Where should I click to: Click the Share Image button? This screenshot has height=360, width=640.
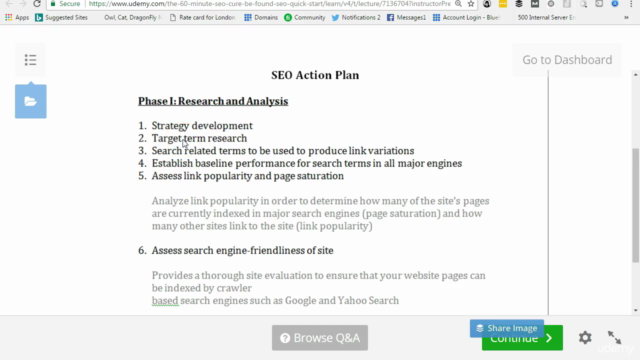(x=507, y=328)
